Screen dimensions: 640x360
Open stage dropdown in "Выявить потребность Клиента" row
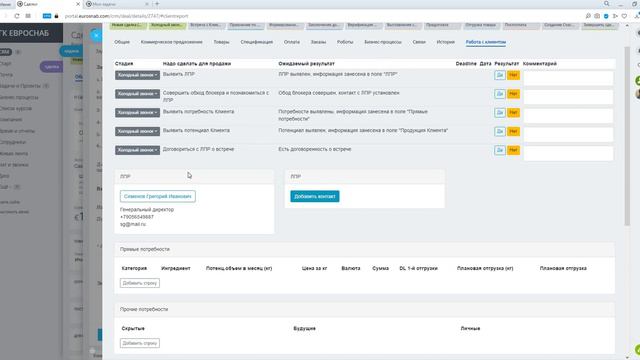[137, 113]
